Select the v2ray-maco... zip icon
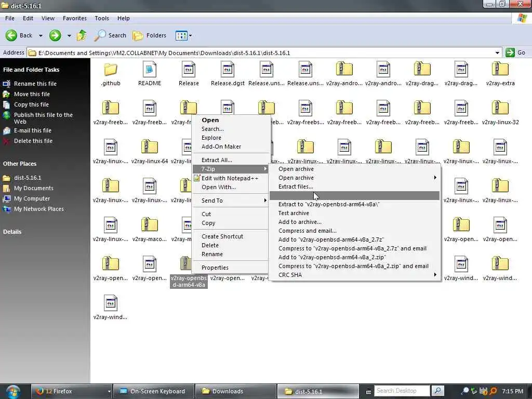532x399 pixels. [x=150, y=225]
